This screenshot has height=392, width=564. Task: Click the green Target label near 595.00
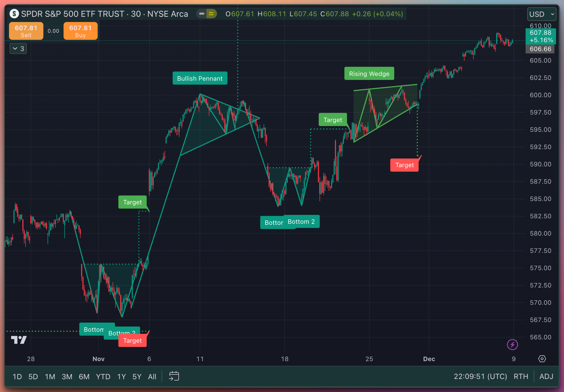click(333, 120)
